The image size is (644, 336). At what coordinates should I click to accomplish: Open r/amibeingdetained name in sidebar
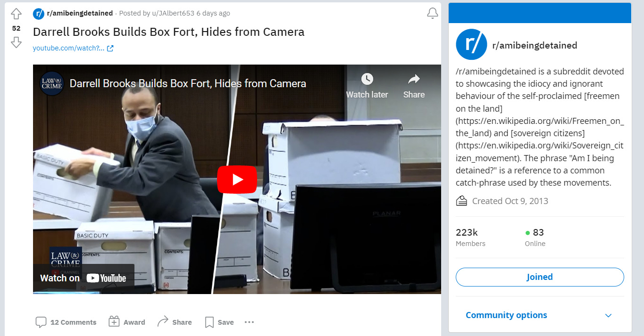535,45
